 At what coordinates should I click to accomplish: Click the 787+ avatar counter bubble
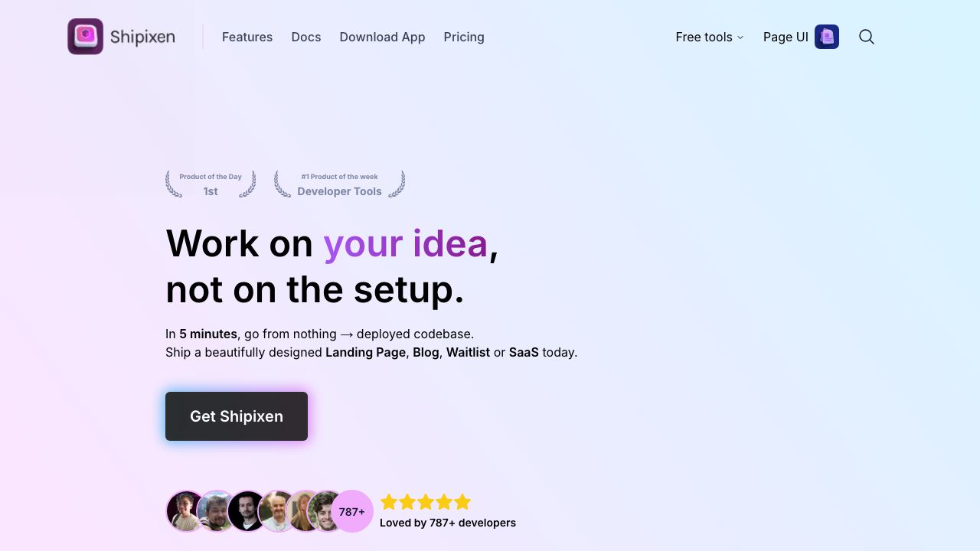point(352,511)
